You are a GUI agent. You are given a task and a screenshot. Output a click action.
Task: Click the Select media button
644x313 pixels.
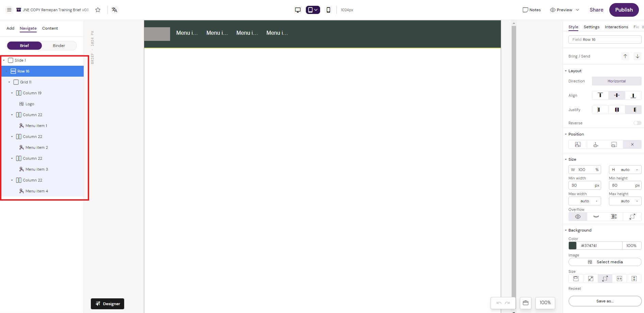point(605,262)
